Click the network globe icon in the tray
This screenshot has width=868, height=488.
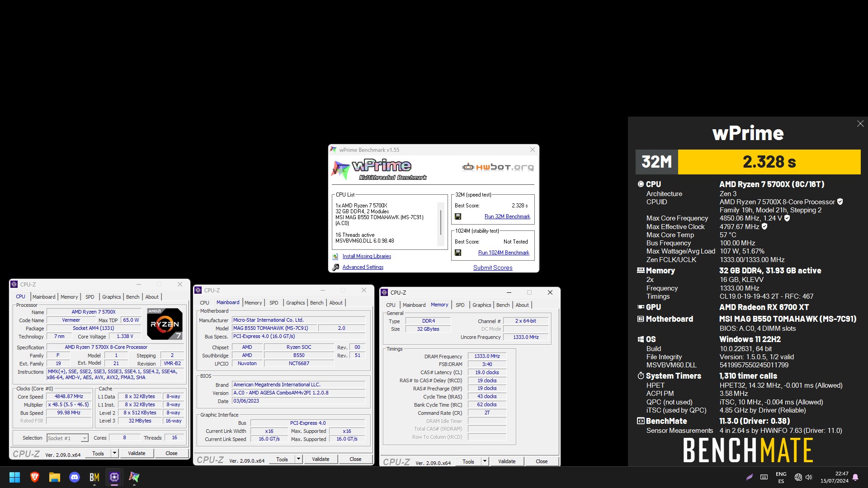[x=798, y=477]
